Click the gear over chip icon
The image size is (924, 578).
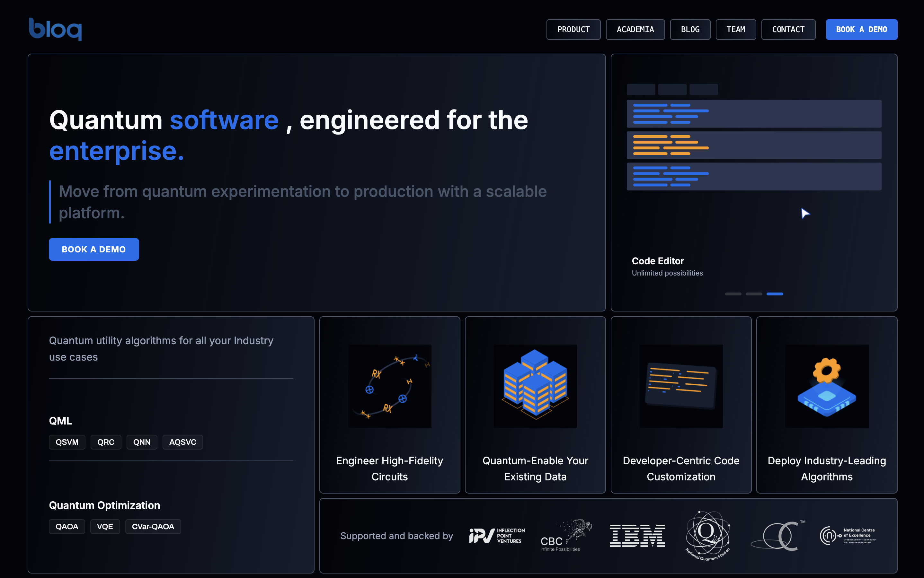tap(827, 386)
